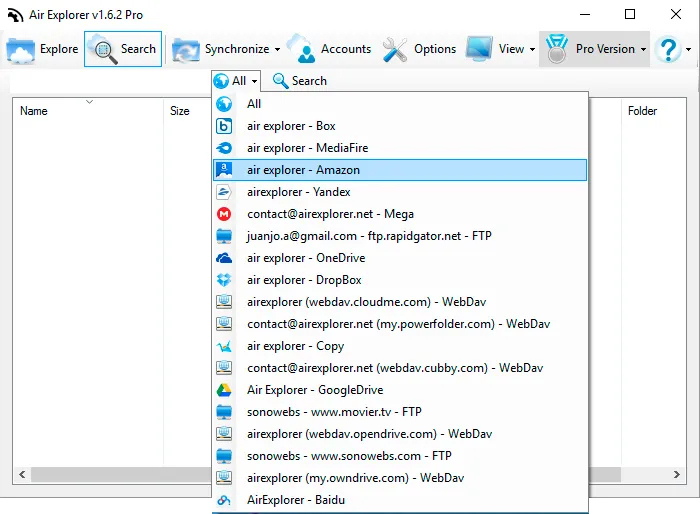Select air explorer - Amazon entry
Viewport: 700px width, 514px height.
coord(400,170)
